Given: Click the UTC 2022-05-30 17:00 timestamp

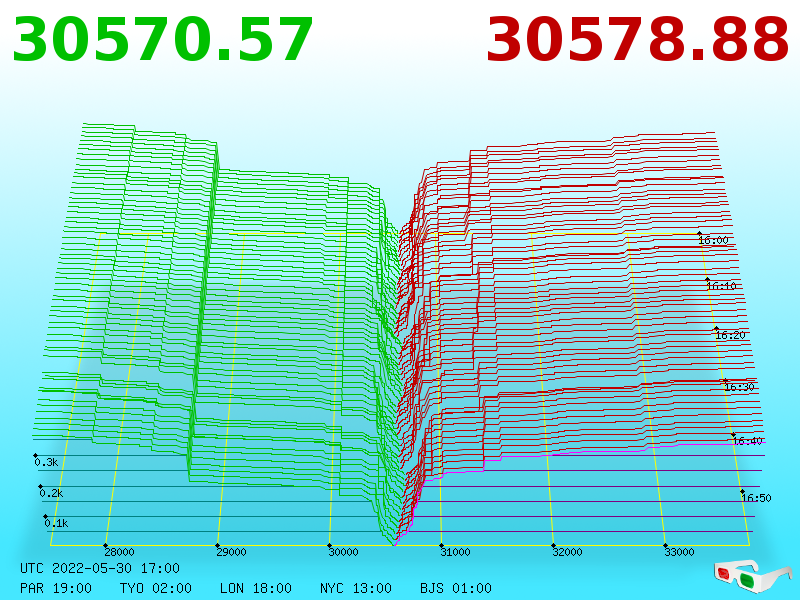Looking at the screenshot, I should click(x=100, y=568).
